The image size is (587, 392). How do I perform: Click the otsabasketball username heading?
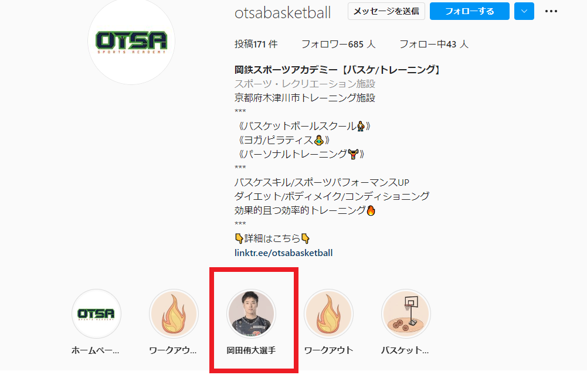[x=283, y=12]
